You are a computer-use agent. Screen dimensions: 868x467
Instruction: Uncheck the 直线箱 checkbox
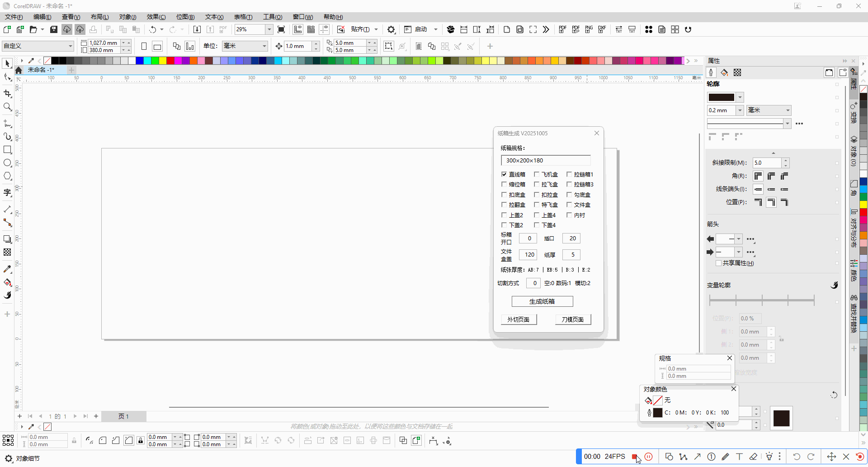pos(504,174)
